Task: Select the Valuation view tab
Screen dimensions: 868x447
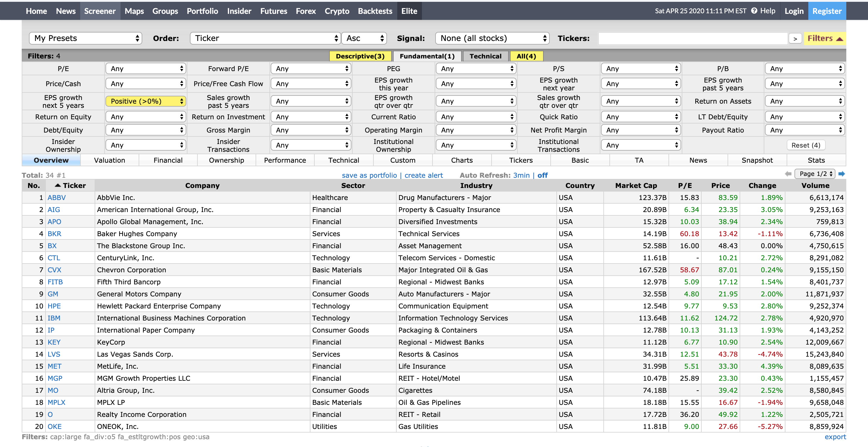Action: (109, 160)
